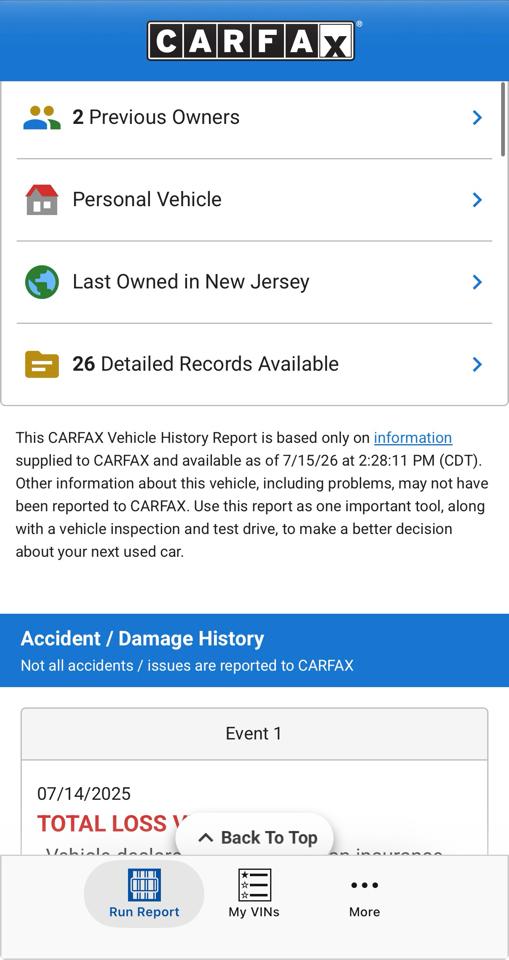Tap the Back To Top button

(255, 838)
